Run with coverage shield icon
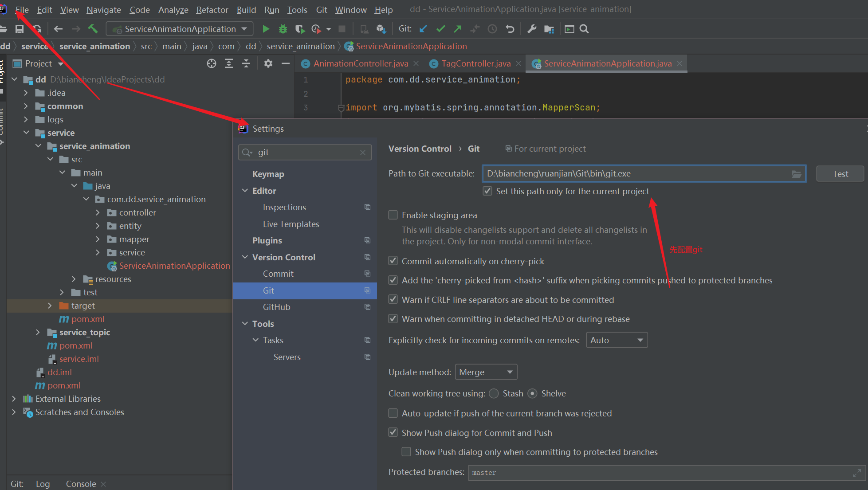This screenshot has height=490, width=868. click(300, 29)
